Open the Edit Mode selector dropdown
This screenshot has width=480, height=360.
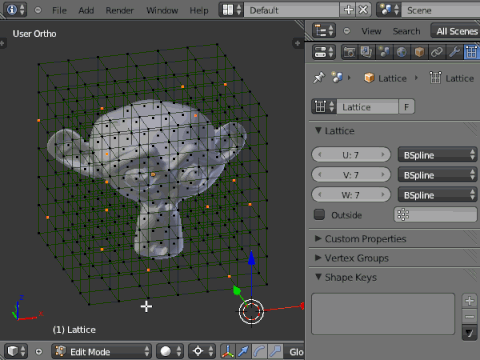pyautogui.click(x=101, y=351)
